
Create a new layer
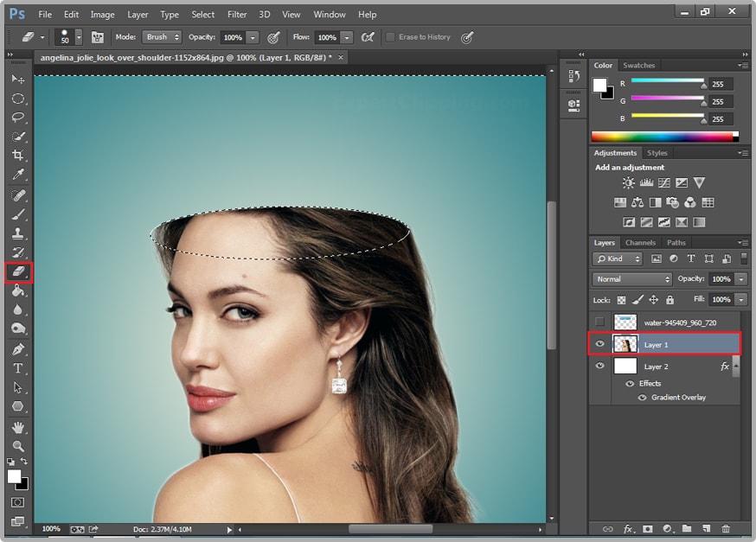point(707,528)
